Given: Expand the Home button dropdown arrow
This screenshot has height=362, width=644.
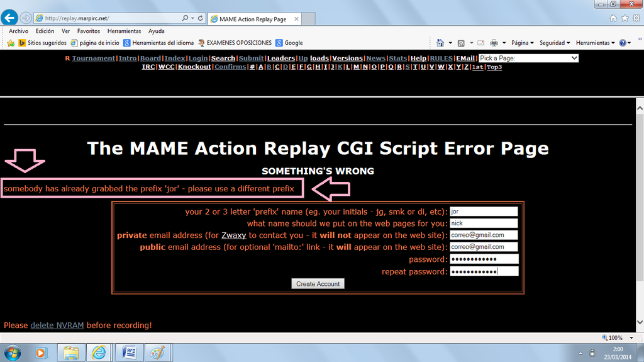Looking at the screenshot, I should pos(450,43).
